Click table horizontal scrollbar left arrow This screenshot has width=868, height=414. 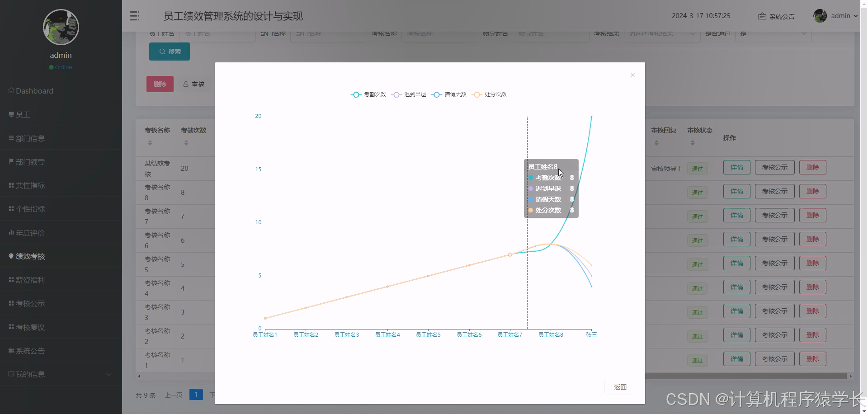(139, 376)
